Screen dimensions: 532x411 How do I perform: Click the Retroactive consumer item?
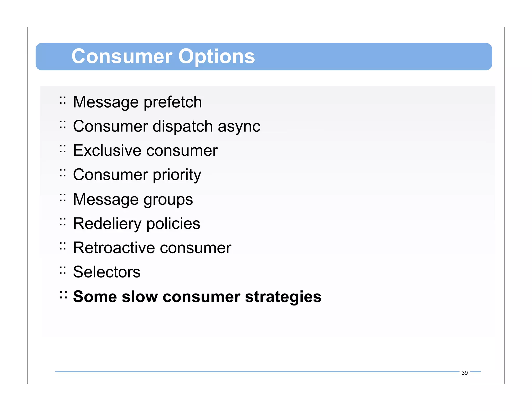pyautogui.click(x=152, y=248)
